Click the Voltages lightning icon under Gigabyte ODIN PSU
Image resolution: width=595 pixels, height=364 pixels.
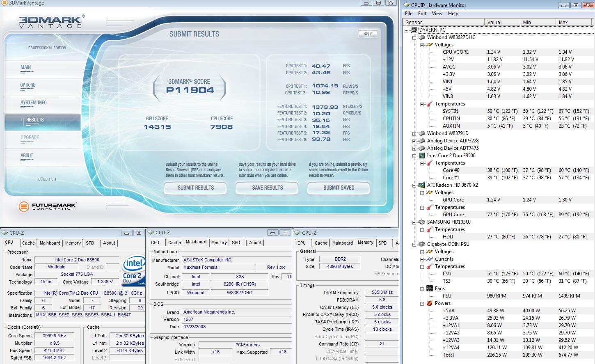pos(430,252)
